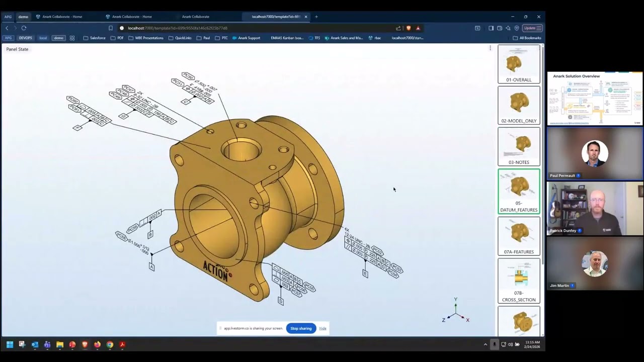This screenshot has width=644, height=362.
Task: Click the Panel State label
Action: tap(17, 49)
